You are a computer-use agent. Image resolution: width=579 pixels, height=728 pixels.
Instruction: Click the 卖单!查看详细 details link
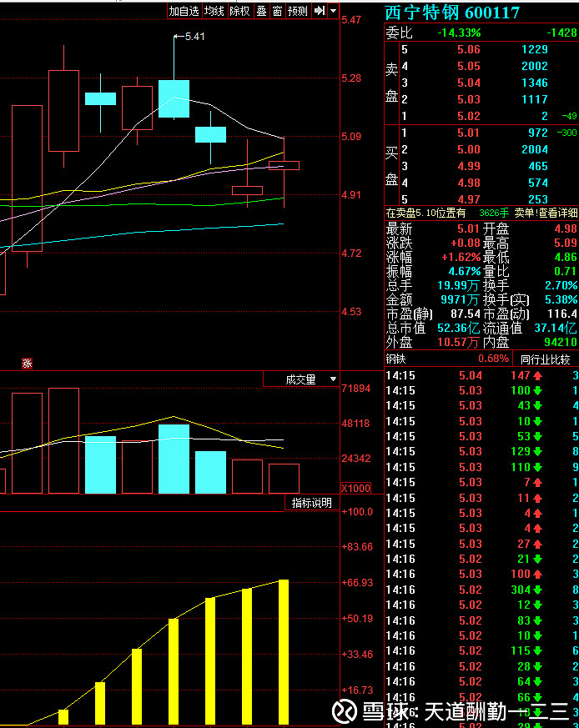coord(546,213)
